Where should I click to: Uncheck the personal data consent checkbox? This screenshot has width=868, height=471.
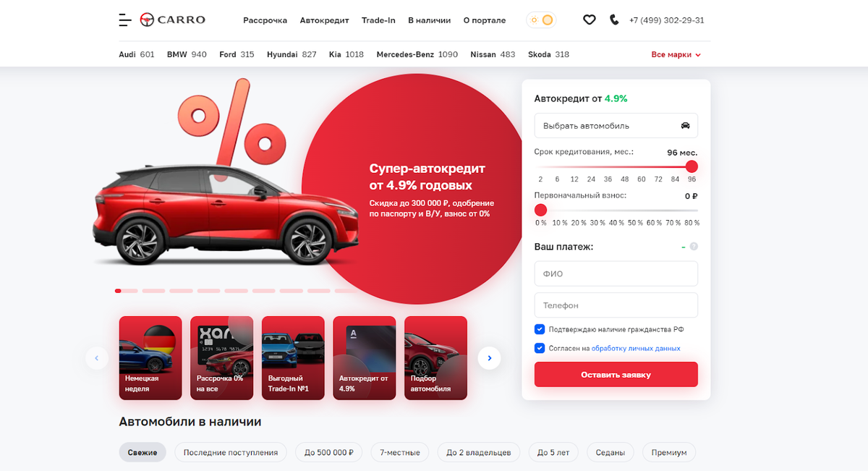(540, 348)
